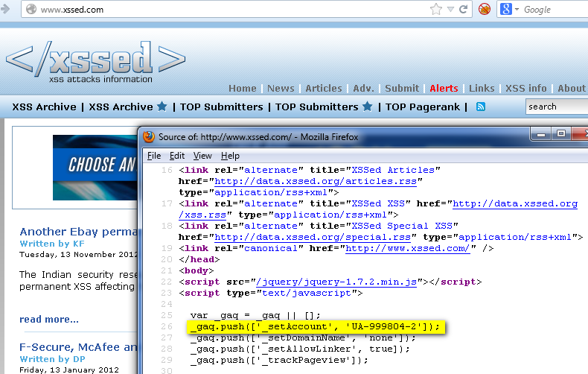Open the first XSS Archive link

point(44,107)
